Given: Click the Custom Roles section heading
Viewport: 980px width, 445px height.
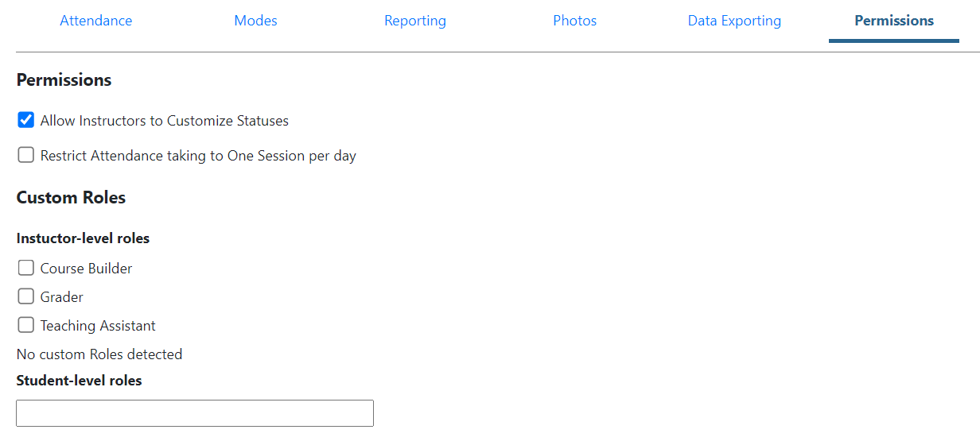Looking at the screenshot, I should click(71, 198).
